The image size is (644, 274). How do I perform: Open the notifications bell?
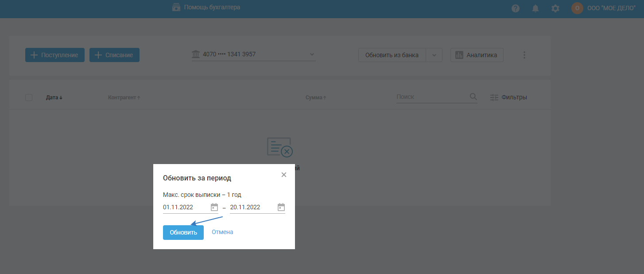tap(535, 8)
